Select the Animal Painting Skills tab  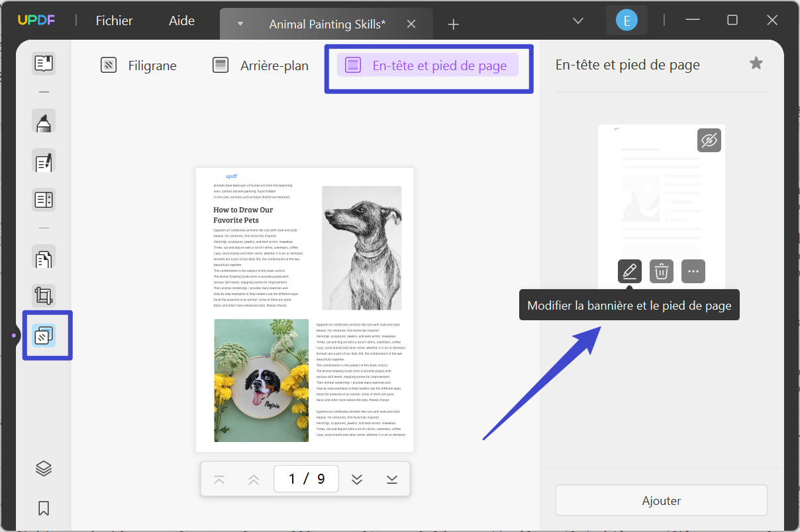point(326,24)
